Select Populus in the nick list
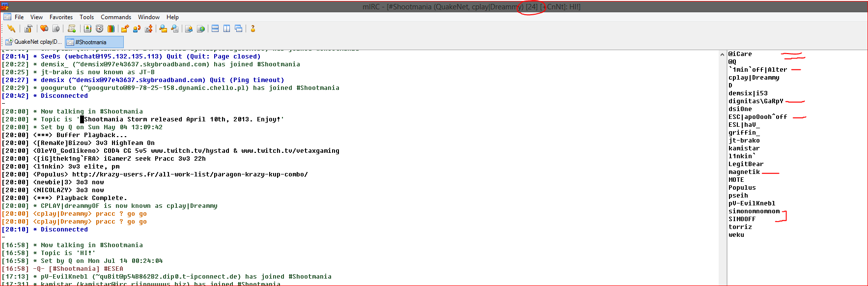 (x=742, y=188)
